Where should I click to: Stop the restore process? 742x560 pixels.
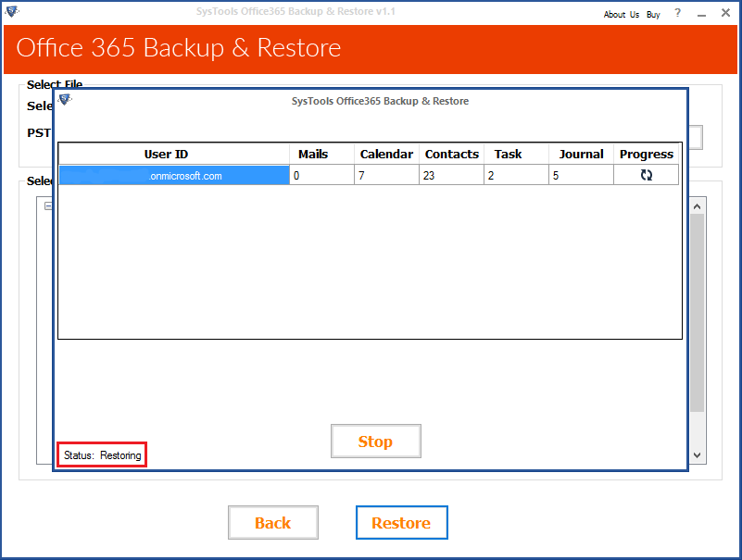click(x=376, y=442)
